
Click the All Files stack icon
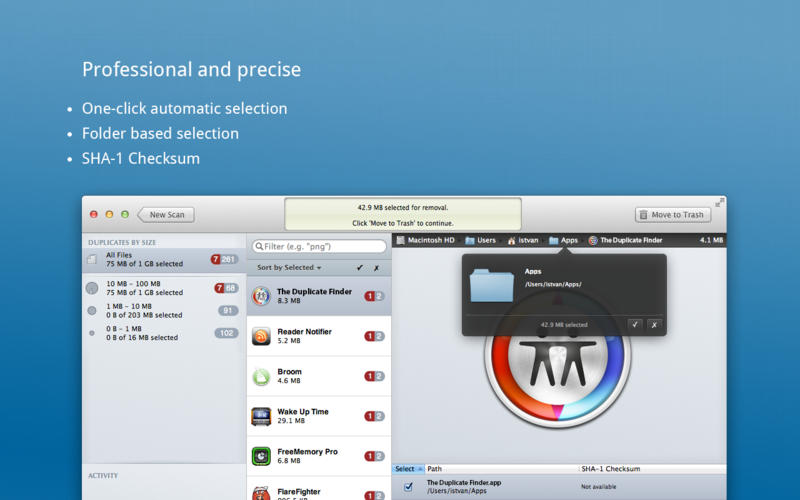coord(92,260)
